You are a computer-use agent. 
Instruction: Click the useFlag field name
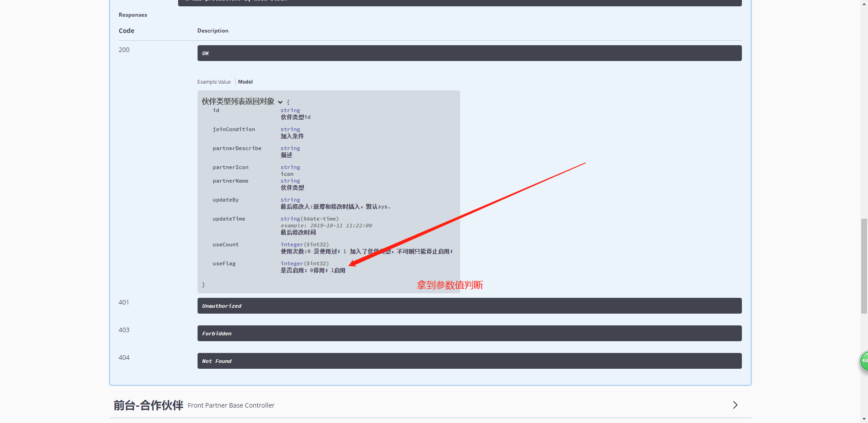224,263
